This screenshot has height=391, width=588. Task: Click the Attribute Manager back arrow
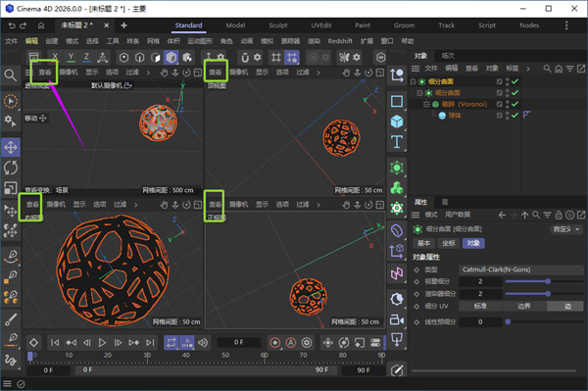(502, 215)
